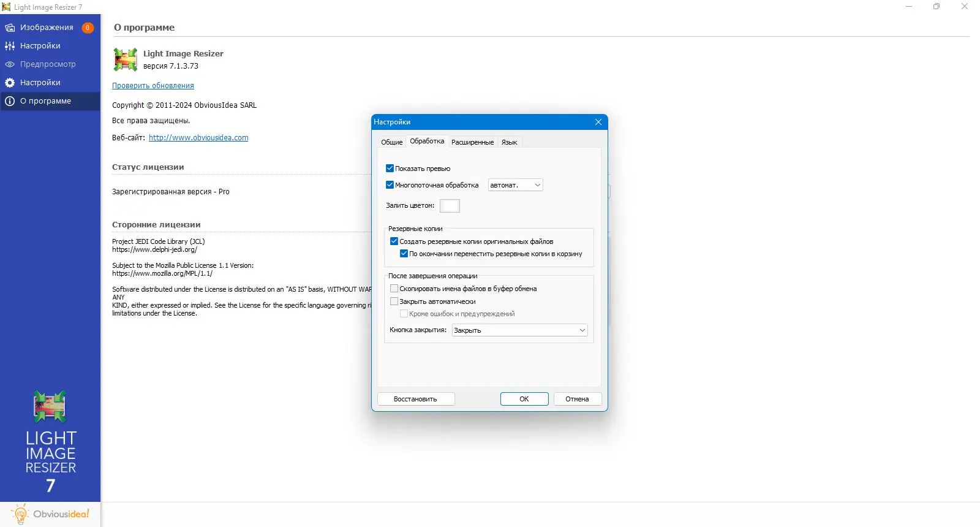Open the http://www.obviousidea.com link
Image resolution: width=980 pixels, height=527 pixels.
[198, 138]
